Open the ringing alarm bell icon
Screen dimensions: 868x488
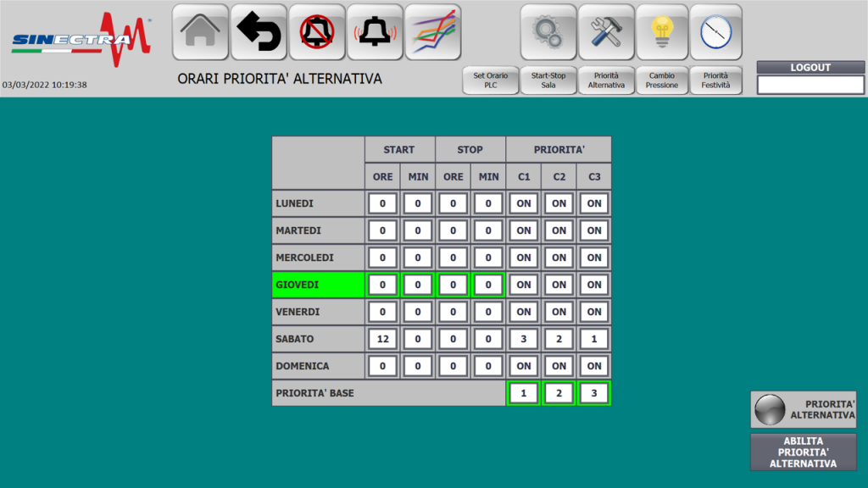375,32
